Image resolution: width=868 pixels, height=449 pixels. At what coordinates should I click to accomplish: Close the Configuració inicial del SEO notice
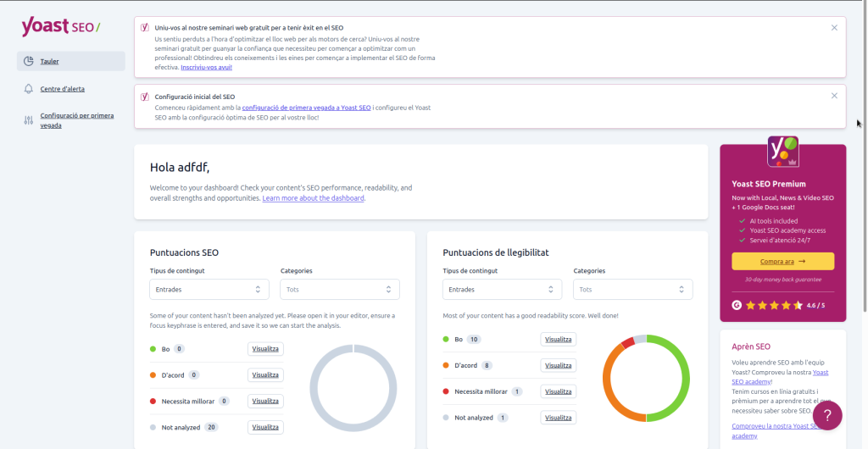click(834, 96)
